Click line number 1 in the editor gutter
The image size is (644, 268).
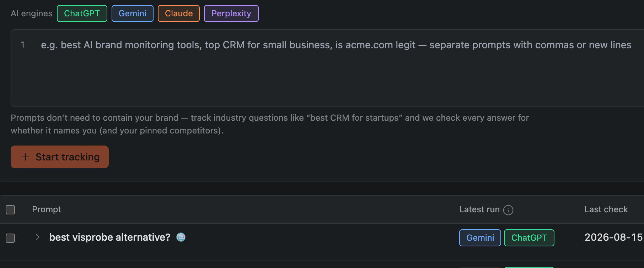coord(23,45)
